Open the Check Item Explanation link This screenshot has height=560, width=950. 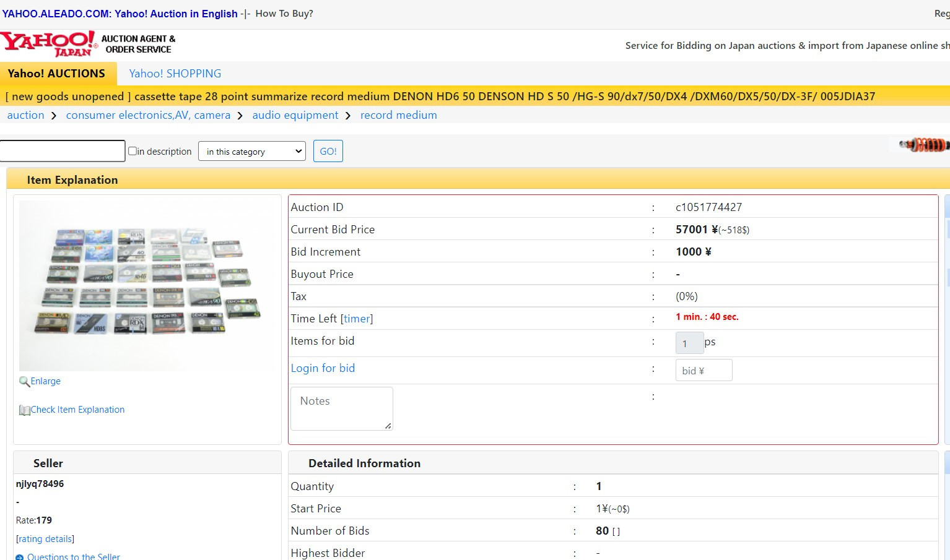(x=77, y=410)
